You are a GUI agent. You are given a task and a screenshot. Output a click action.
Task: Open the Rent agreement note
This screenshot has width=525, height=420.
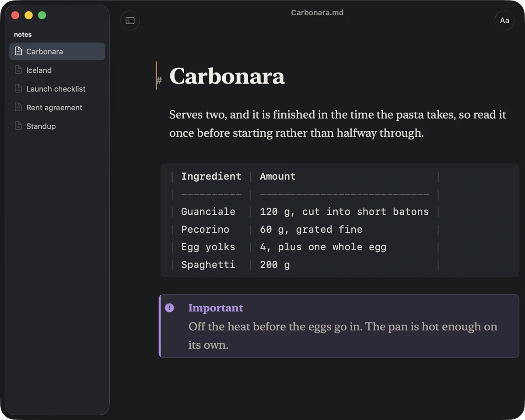pos(57,107)
